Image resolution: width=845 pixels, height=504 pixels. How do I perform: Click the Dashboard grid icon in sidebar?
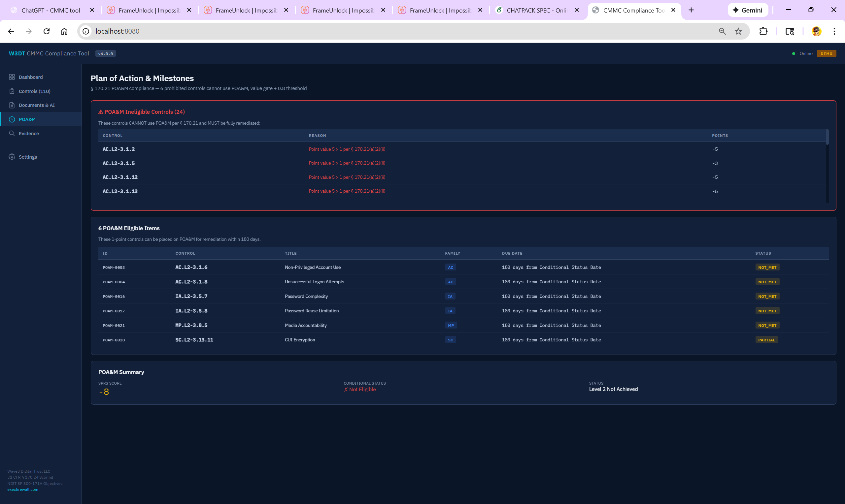pos(12,77)
